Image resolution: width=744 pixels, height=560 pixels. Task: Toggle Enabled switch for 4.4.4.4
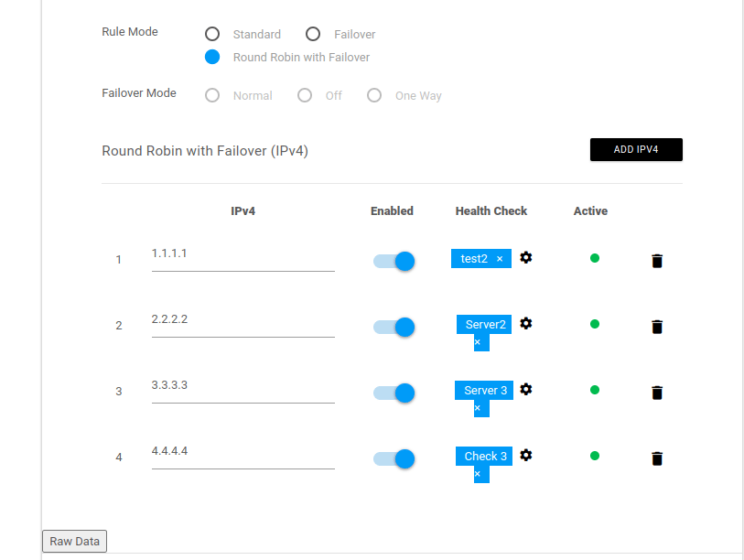394,459
